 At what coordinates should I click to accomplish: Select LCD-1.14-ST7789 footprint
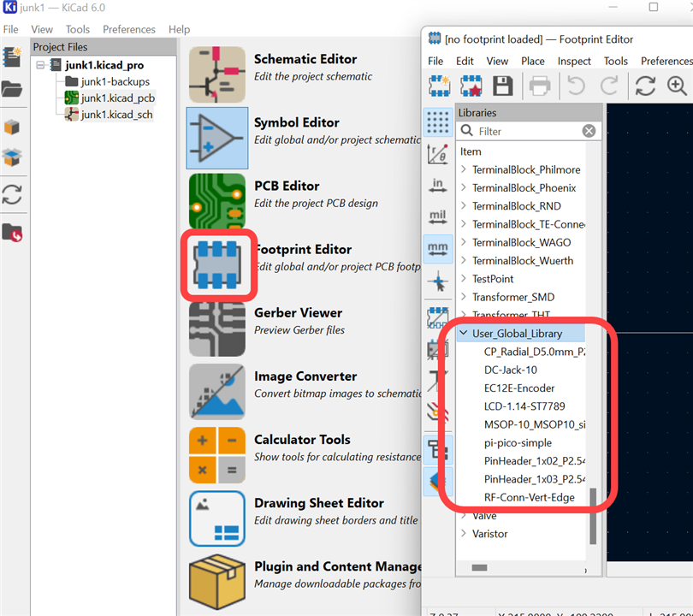pos(524,406)
